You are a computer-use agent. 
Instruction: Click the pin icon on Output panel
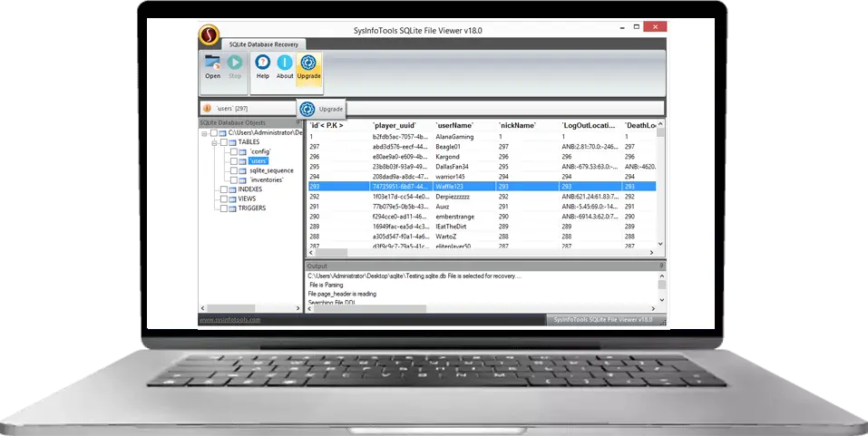(x=661, y=266)
